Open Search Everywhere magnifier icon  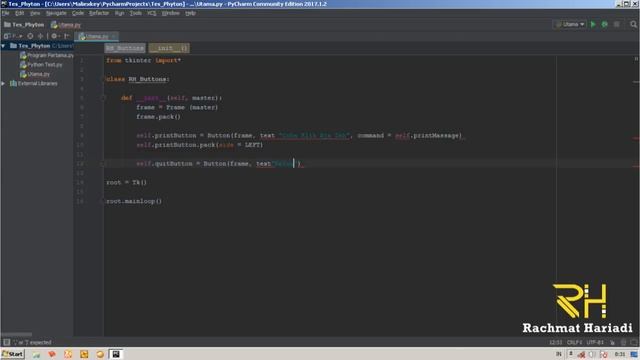[x=633, y=24]
